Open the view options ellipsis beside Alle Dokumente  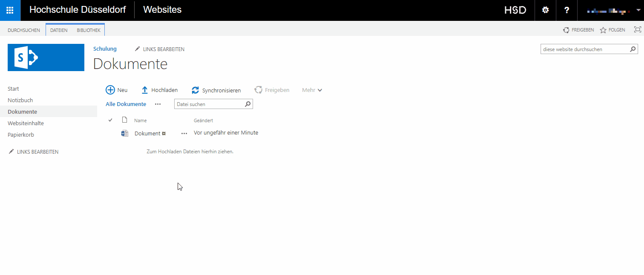(x=158, y=104)
